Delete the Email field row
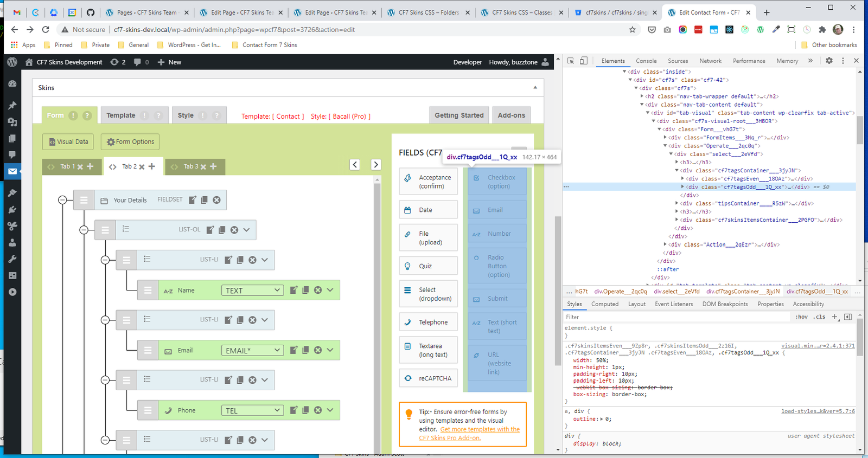Image resolution: width=868 pixels, height=458 pixels. click(x=318, y=350)
